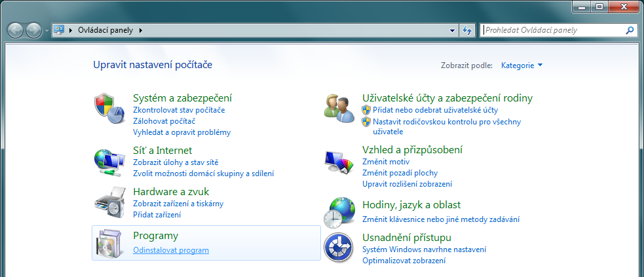Open the Programy category heading

click(x=156, y=236)
